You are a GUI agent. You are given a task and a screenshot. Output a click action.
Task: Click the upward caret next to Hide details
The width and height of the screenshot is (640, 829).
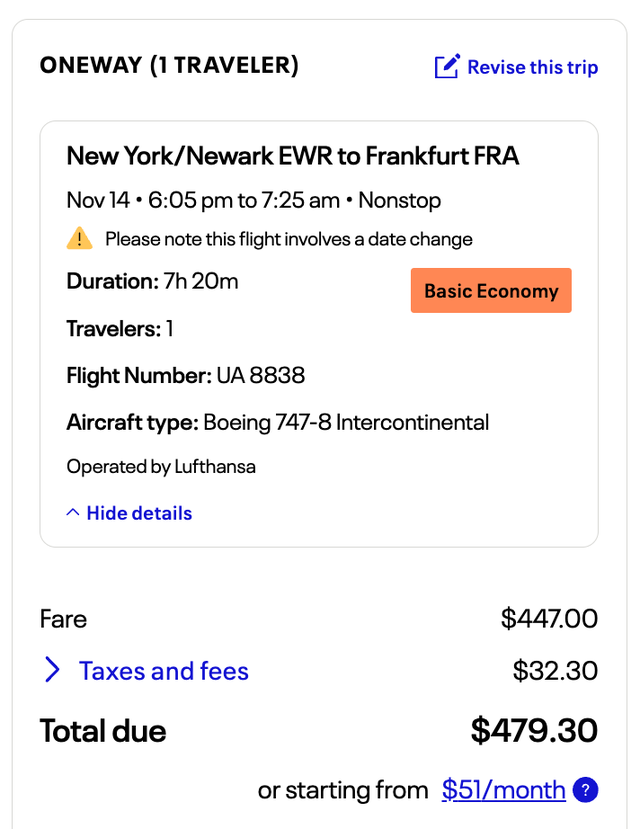click(72, 512)
